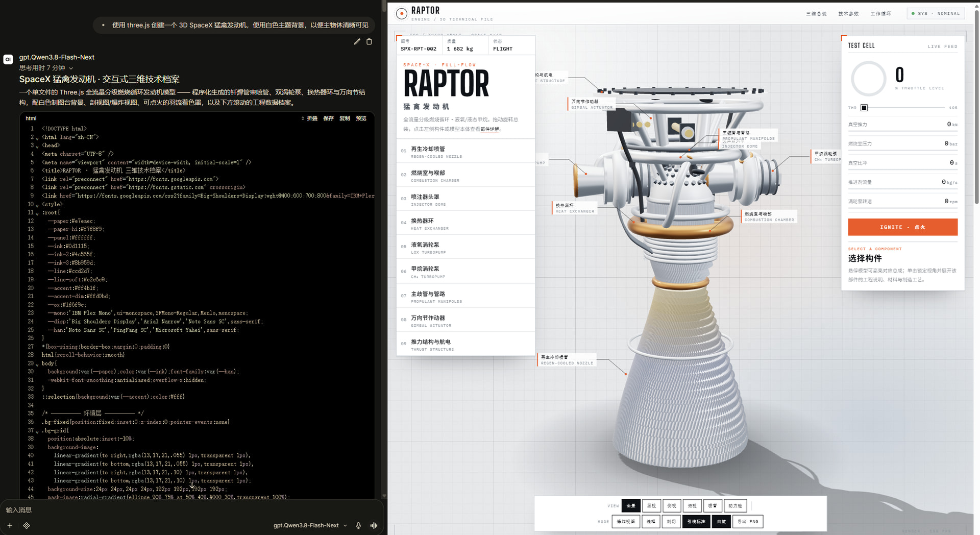The width and height of the screenshot is (980, 535).
Task: Fold code line 37 .bg-grid block arrow
Action: pos(37,431)
